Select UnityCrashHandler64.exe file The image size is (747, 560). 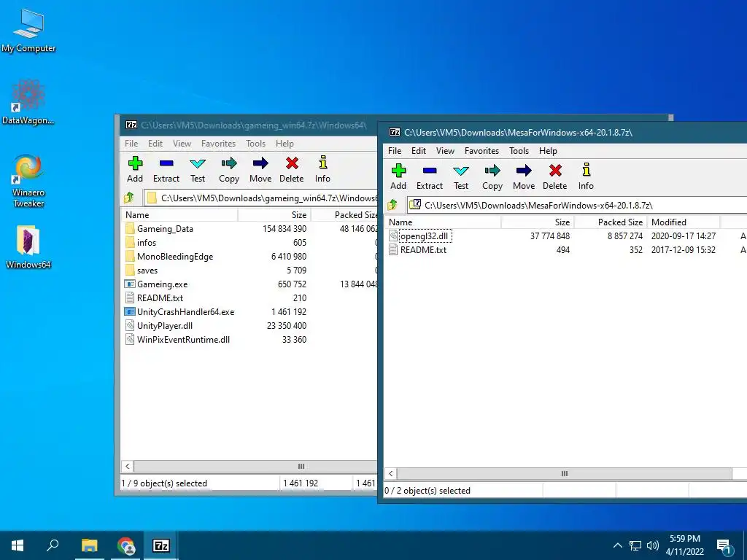pyautogui.click(x=179, y=312)
